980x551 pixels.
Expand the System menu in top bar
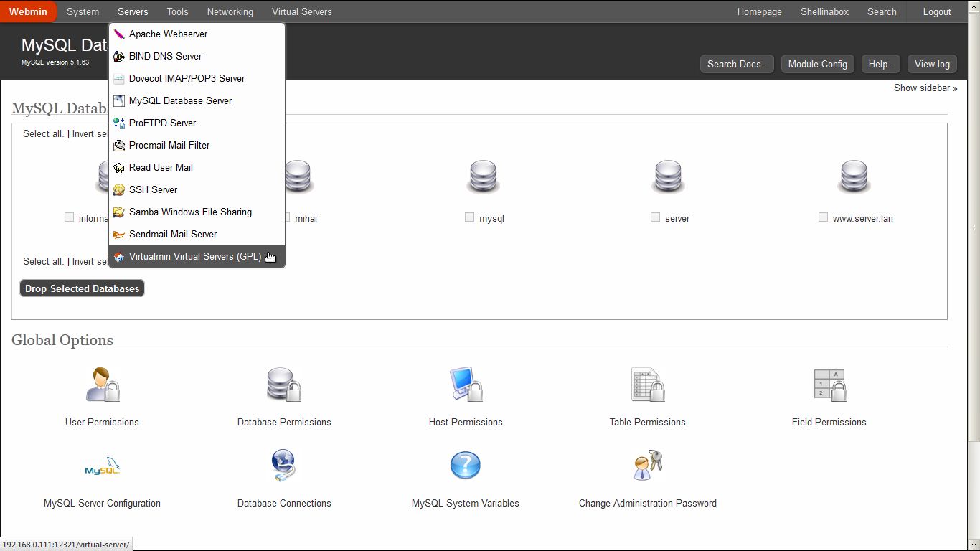83,11
